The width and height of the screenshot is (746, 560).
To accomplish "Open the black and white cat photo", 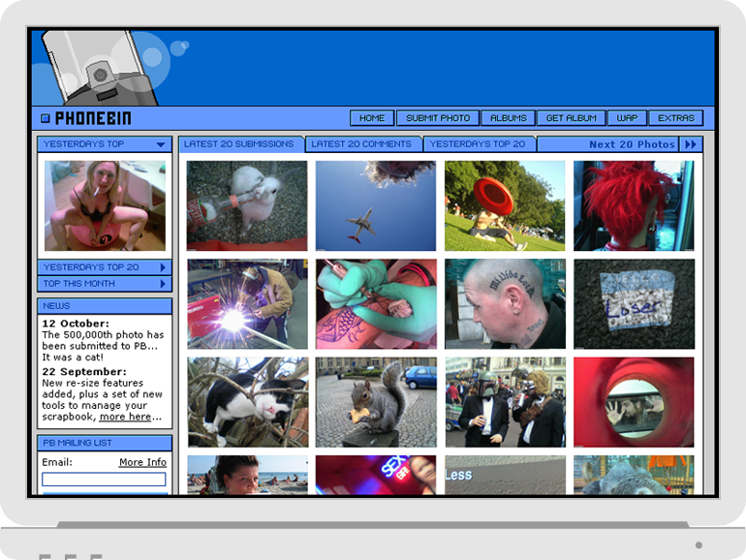I will click(x=247, y=402).
